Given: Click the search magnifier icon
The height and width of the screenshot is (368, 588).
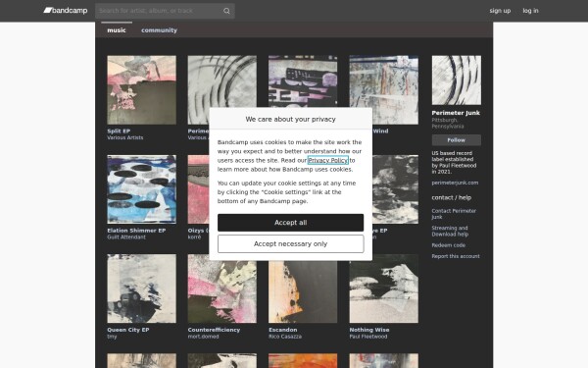Looking at the screenshot, I should 226,11.
